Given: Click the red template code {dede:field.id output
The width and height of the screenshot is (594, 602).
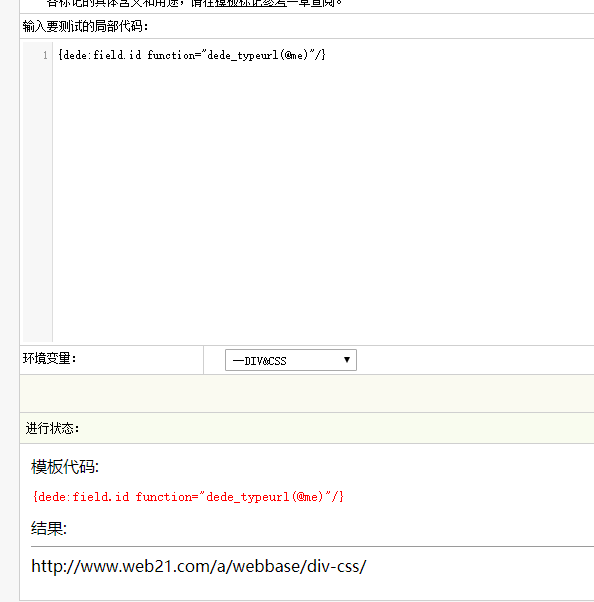Looking at the screenshot, I should tap(188, 497).
